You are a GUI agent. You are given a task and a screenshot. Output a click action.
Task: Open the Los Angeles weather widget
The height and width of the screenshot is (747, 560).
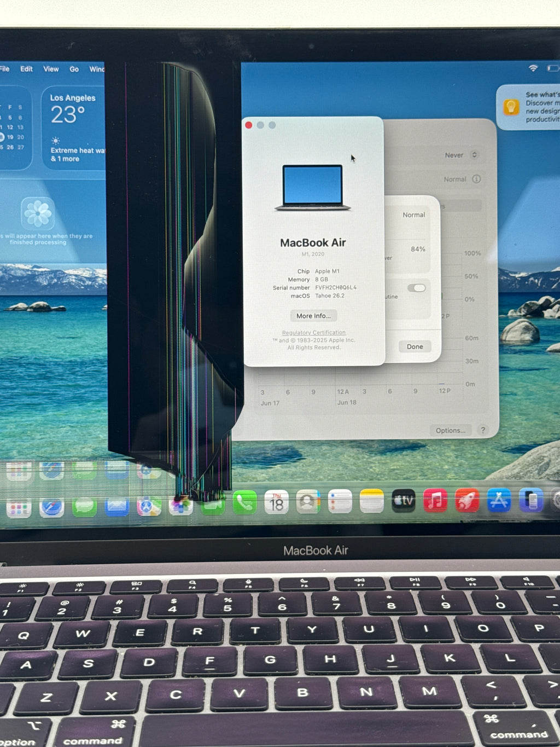click(73, 128)
